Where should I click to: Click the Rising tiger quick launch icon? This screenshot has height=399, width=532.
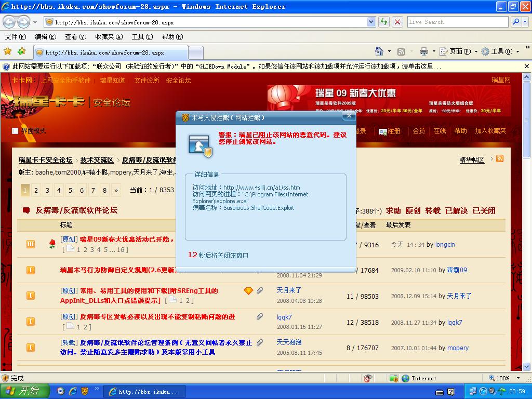tap(85, 391)
